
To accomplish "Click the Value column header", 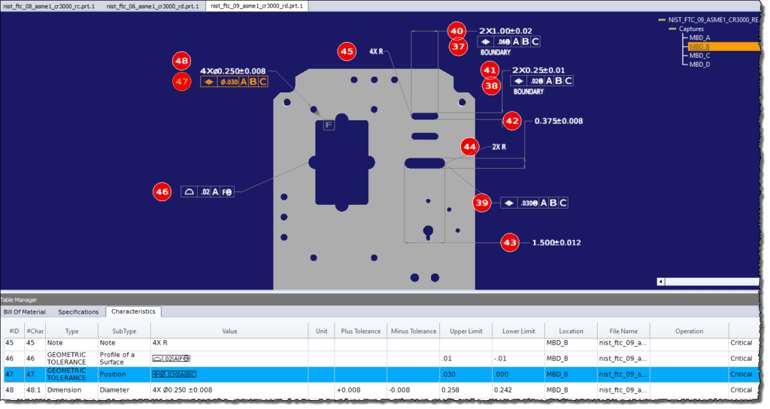I will [229, 331].
